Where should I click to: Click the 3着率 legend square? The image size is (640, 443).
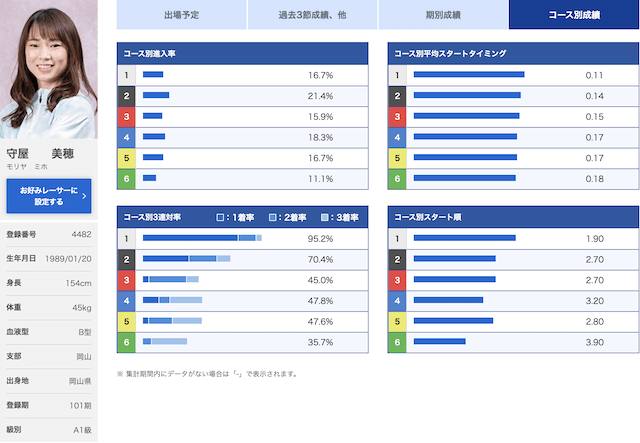(x=325, y=217)
